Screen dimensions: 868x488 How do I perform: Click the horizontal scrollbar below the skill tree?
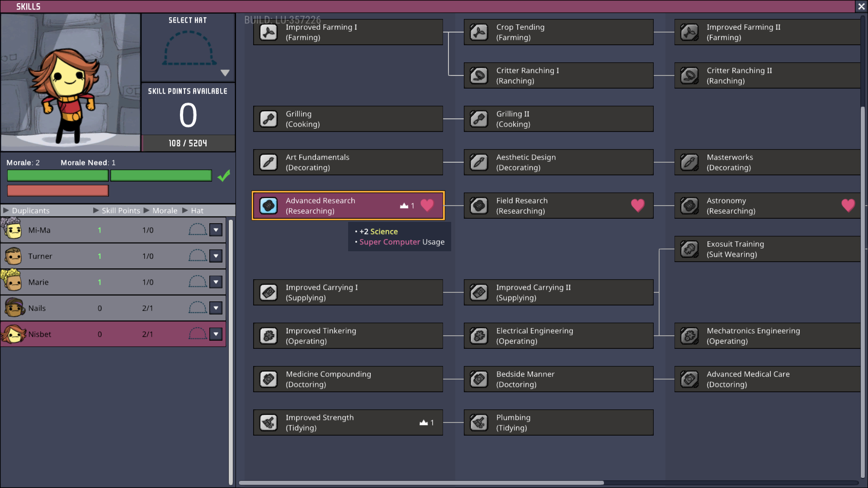[421, 483]
